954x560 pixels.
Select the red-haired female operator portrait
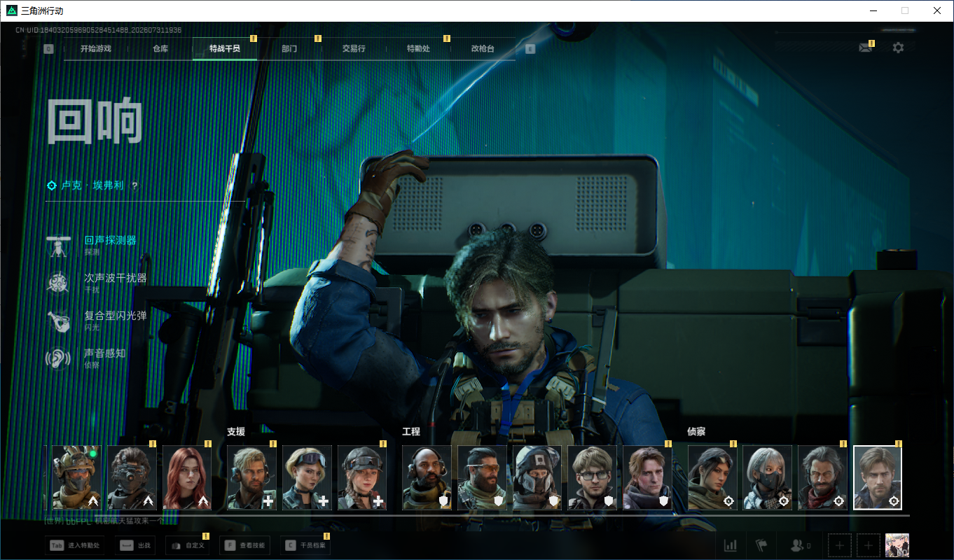pos(187,477)
